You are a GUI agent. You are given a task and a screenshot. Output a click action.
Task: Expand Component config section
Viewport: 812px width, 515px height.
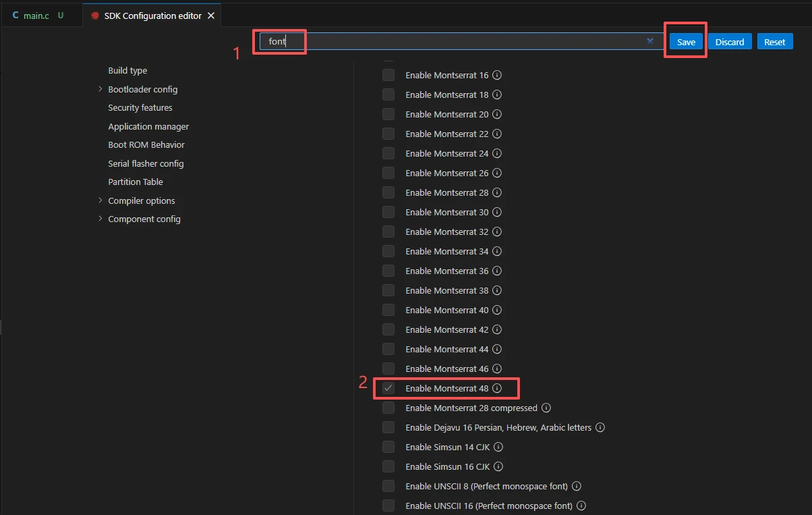[x=100, y=219]
